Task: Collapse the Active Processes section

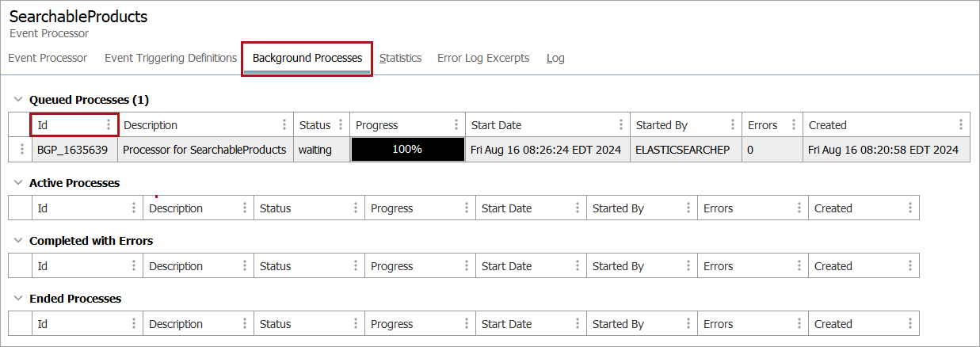Action: pyautogui.click(x=18, y=183)
